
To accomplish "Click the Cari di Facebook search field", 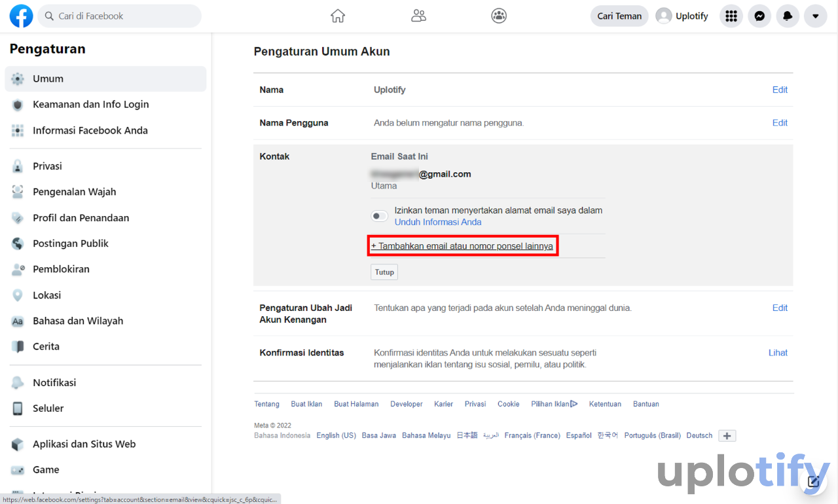I will pyautogui.click(x=119, y=16).
